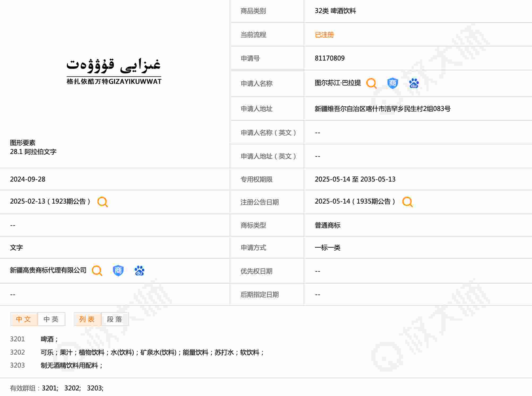Image resolution: width=532 pixels, height=396 pixels.
Task: Click the 28.1 阿拉伯文字 figure element text
Action: pyautogui.click(x=33, y=152)
